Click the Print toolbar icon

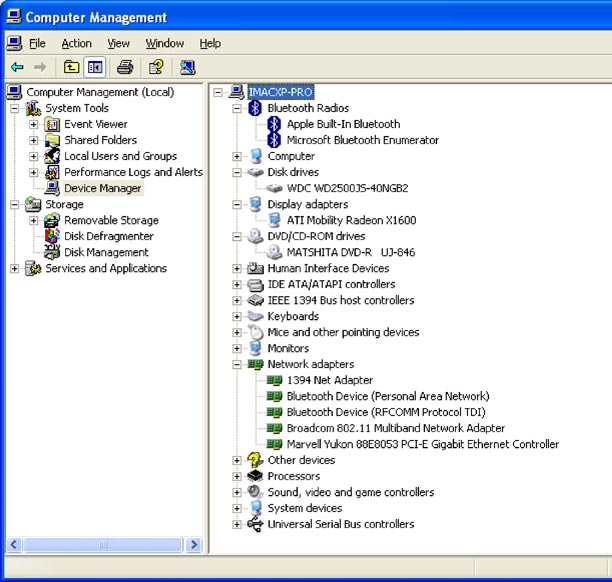[125, 67]
